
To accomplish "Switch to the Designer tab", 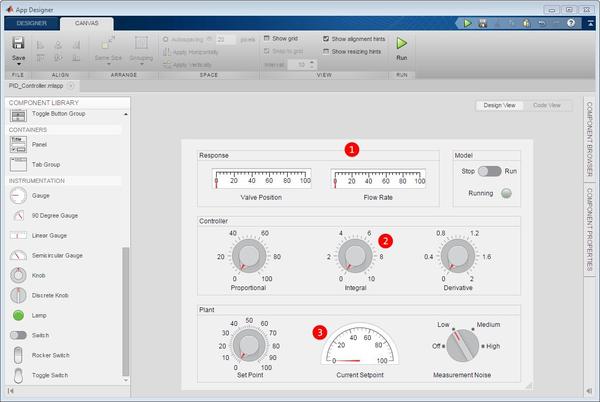I will pyautogui.click(x=31, y=22).
